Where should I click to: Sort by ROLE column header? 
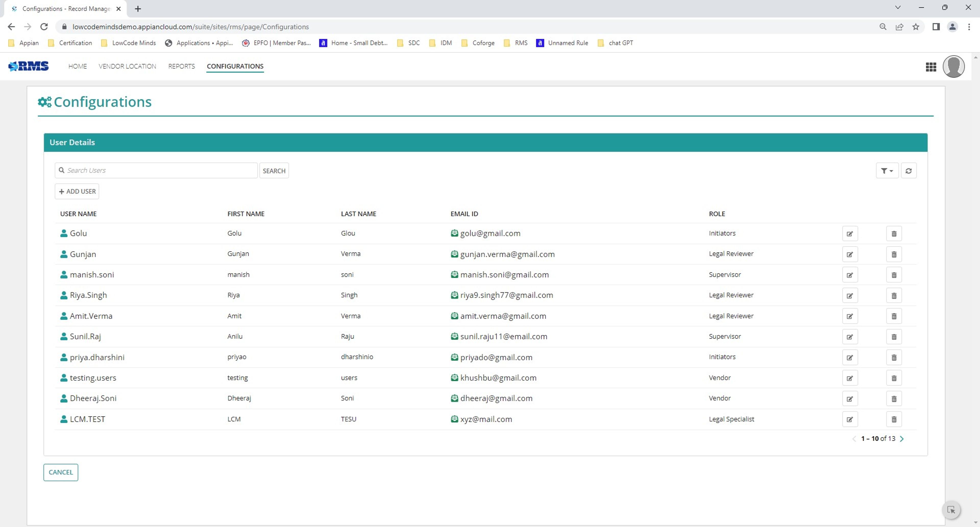pyautogui.click(x=717, y=214)
